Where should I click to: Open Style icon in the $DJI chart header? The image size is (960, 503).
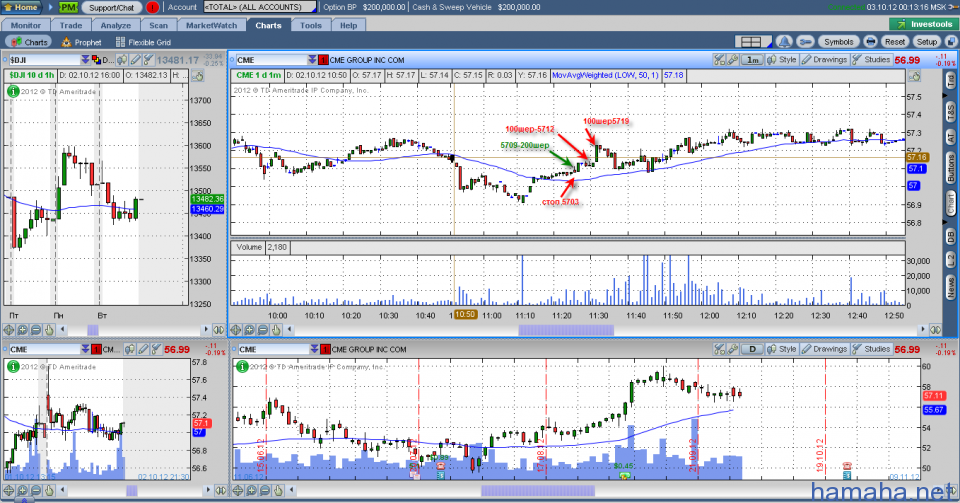tap(122, 60)
